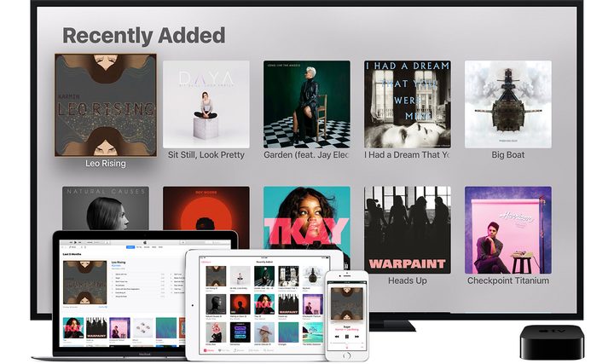
Task: Tap the Library tab icon on iPad
Action: coord(209,350)
